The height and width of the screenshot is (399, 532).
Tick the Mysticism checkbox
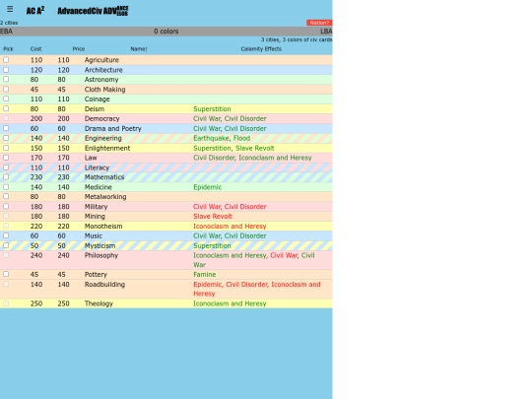point(6,245)
